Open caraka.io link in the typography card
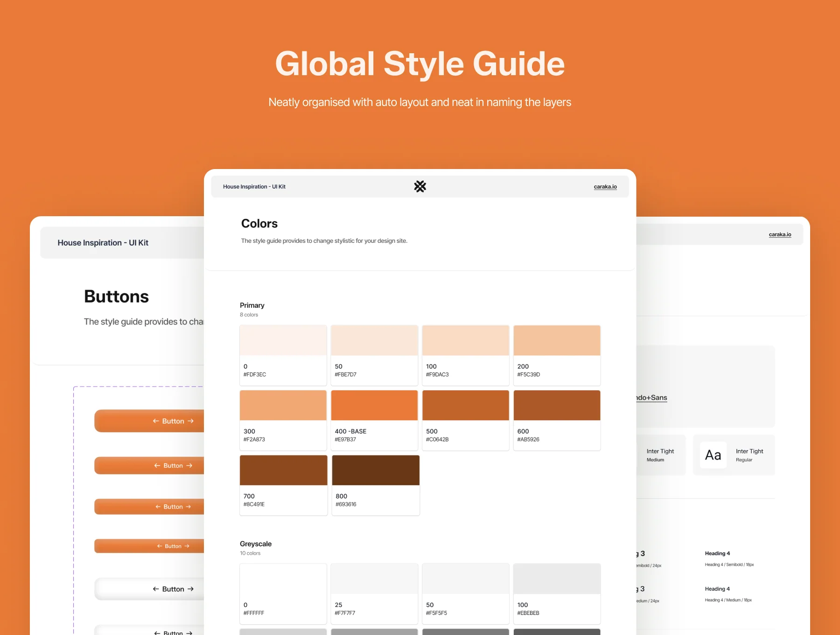Viewport: 840px width, 635px height. coord(780,234)
